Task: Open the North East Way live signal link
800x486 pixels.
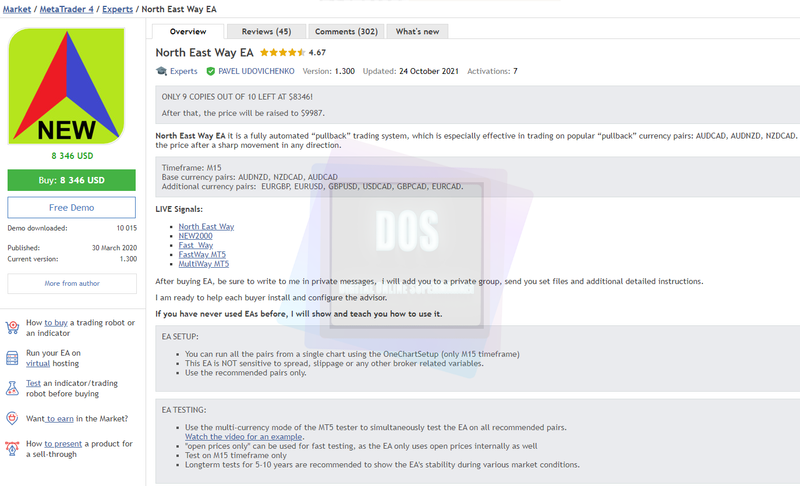Action: pos(206,226)
